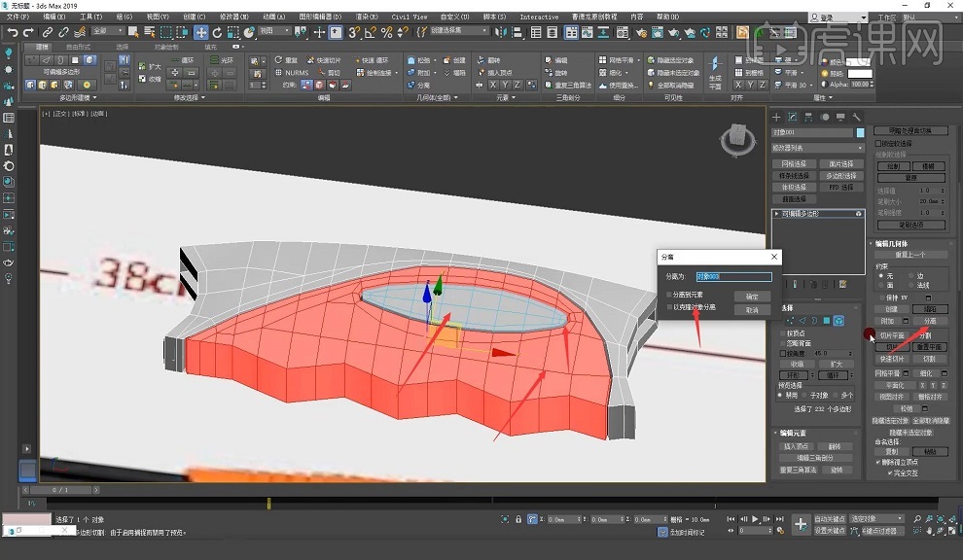Viewport: 963px width, 560px height.
Task: Expand the 可编辑多边形 modifier stack entry
Action: pos(776,213)
